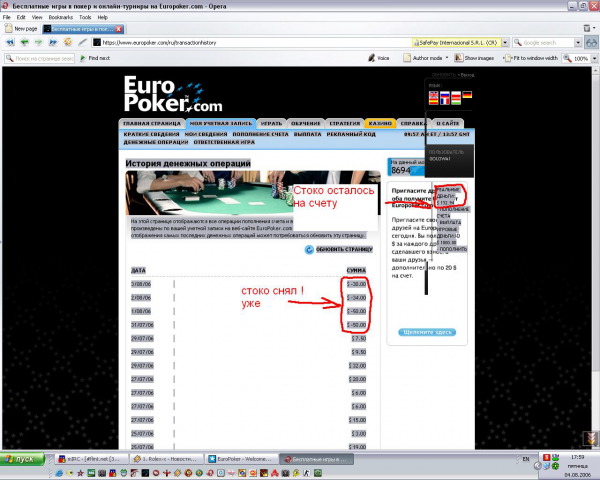
Task: Click the SafePay security padlock in the address bar
Action: pos(415,42)
